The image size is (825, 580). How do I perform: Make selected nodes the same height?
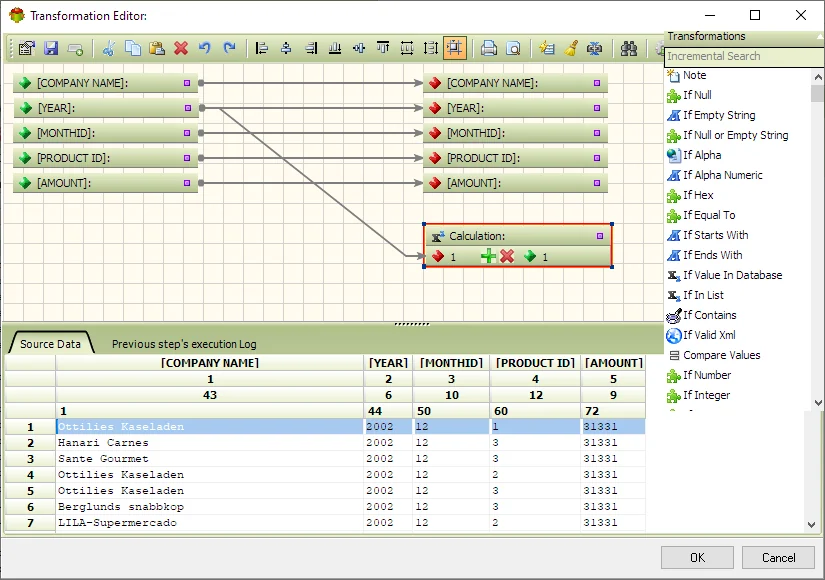point(431,48)
